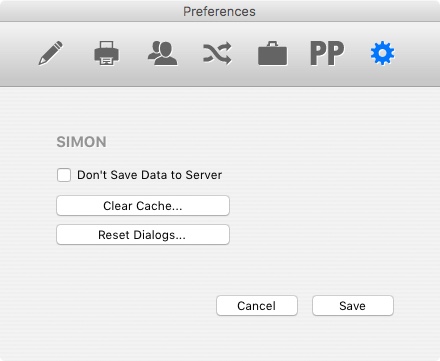
Task: Click the Clear Cache... button
Action: [x=143, y=206]
